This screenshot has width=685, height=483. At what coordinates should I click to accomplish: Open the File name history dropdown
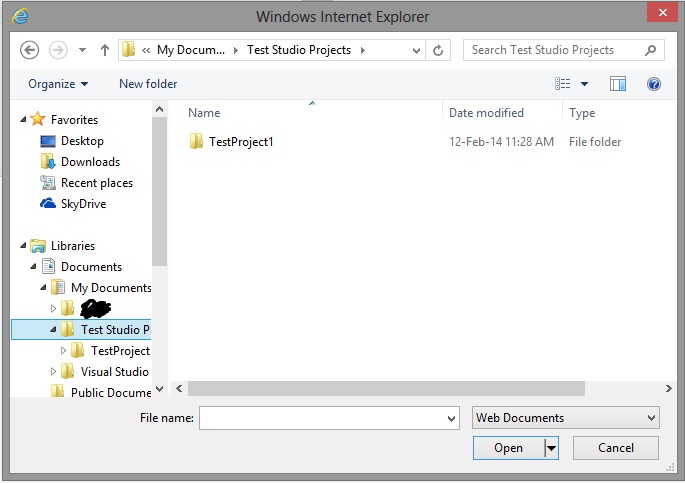451,418
